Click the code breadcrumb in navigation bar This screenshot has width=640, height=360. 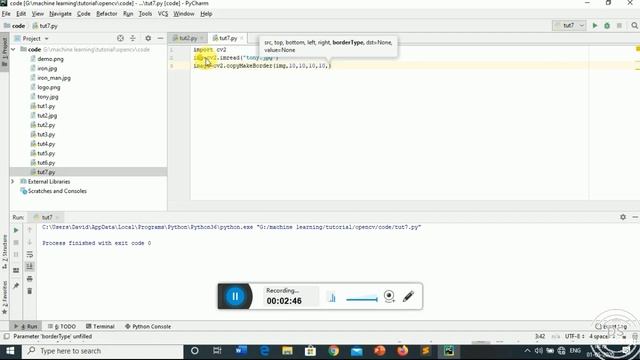click(x=15, y=25)
